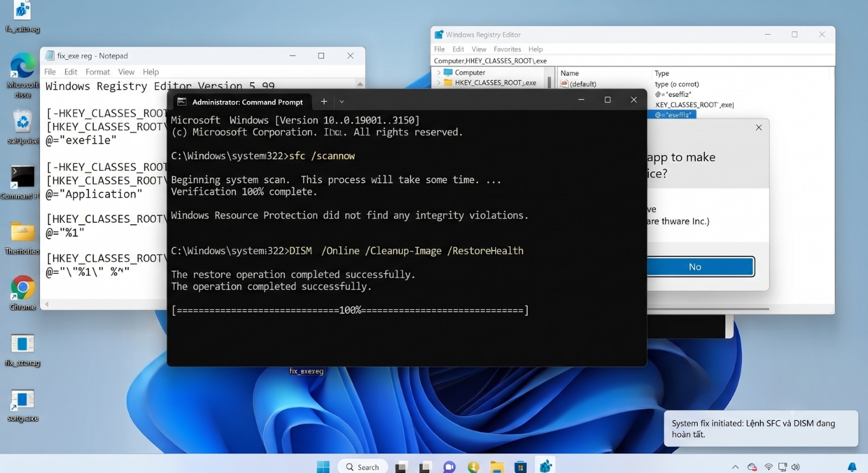868x473 pixels.
Task: Open the notification bell icon
Action: point(852,467)
